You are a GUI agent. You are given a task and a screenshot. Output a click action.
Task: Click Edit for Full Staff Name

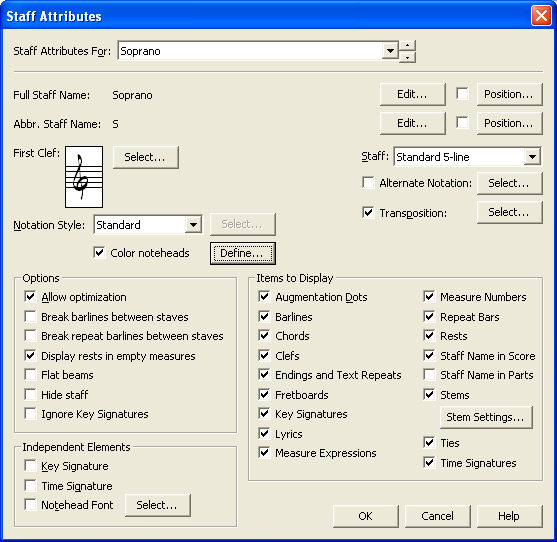coord(412,94)
